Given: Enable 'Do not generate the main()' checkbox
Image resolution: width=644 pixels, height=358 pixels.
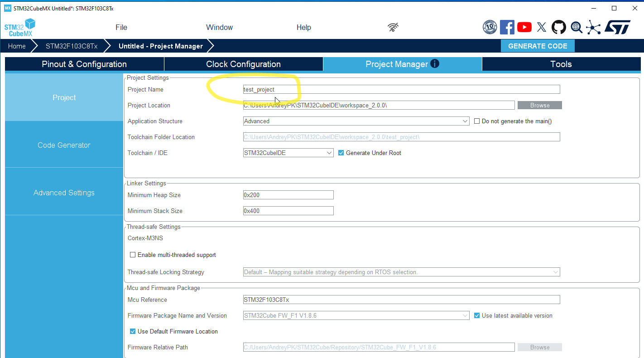Looking at the screenshot, I should [x=477, y=121].
